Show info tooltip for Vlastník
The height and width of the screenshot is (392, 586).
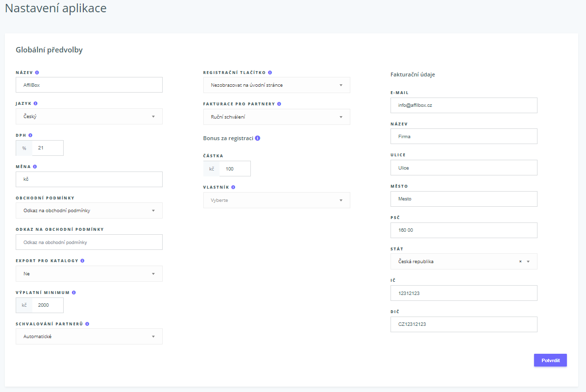233,187
